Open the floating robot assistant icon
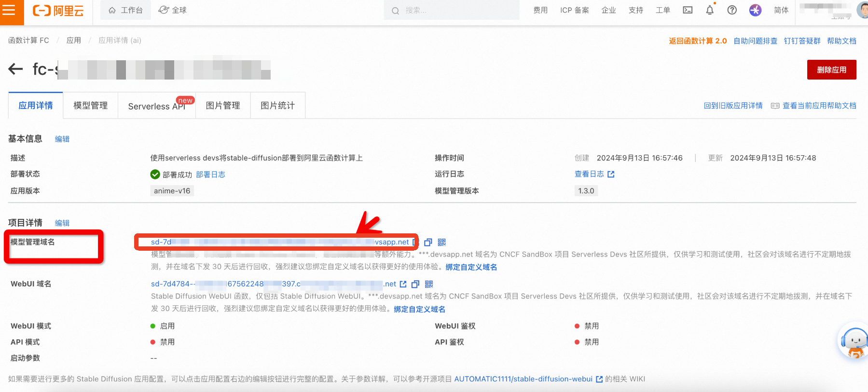 (x=854, y=341)
